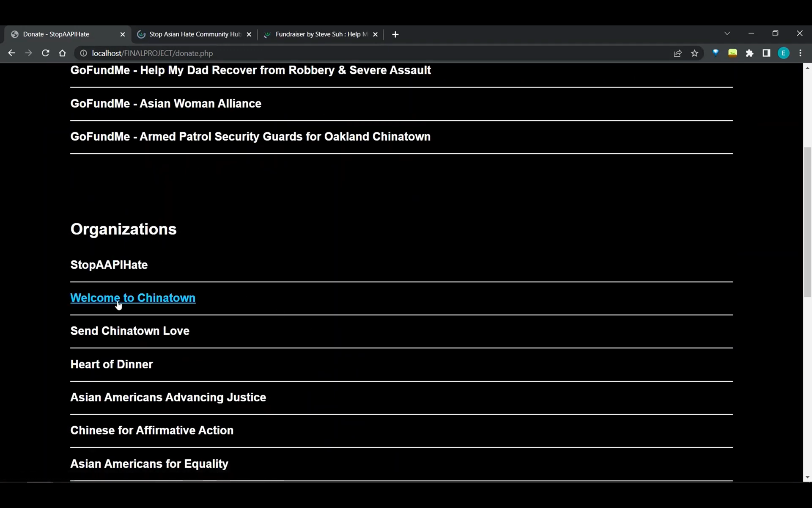Bookmark this page with the star icon
Image resolution: width=812 pixels, height=508 pixels.
(694, 53)
